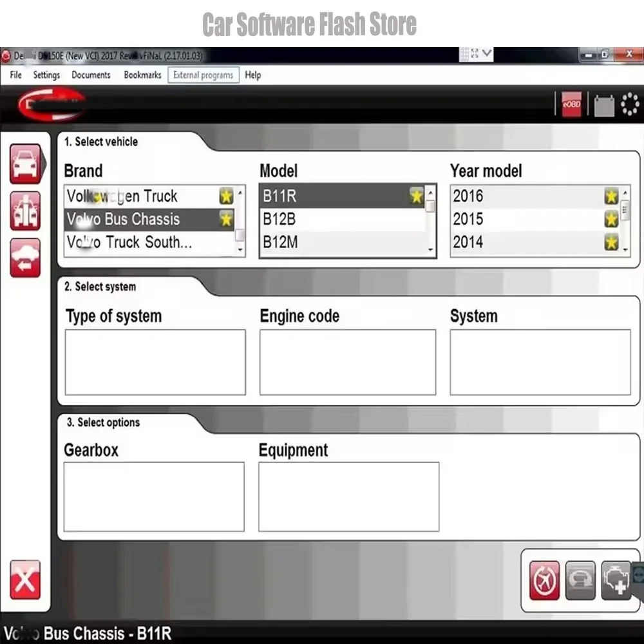The width and height of the screenshot is (644, 644).
Task: Toggle favorite star for year 2016
Action: click(x=611, y=196)
